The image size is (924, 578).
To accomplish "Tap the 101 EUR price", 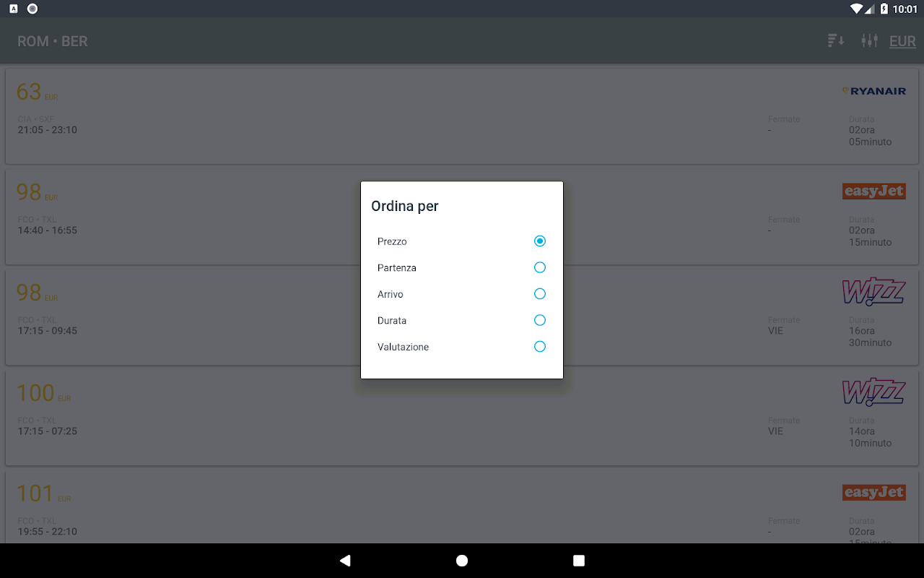I will [44, 493].
